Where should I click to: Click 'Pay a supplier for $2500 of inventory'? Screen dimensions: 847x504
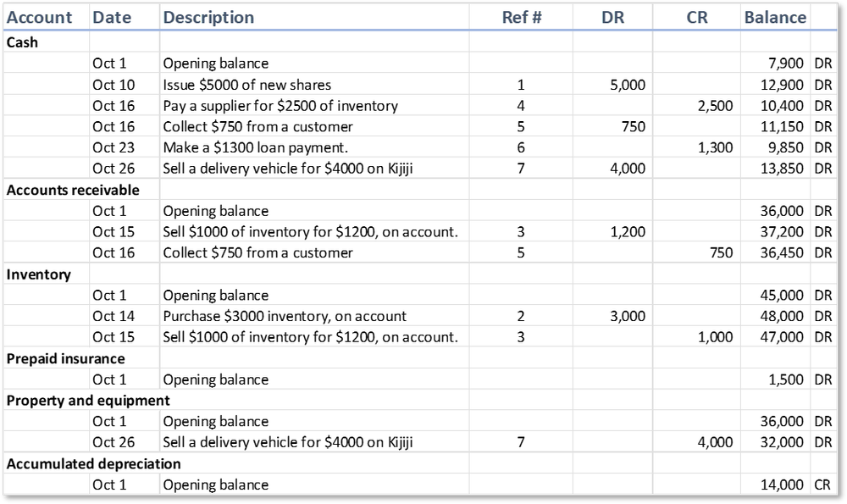(280, 106)
